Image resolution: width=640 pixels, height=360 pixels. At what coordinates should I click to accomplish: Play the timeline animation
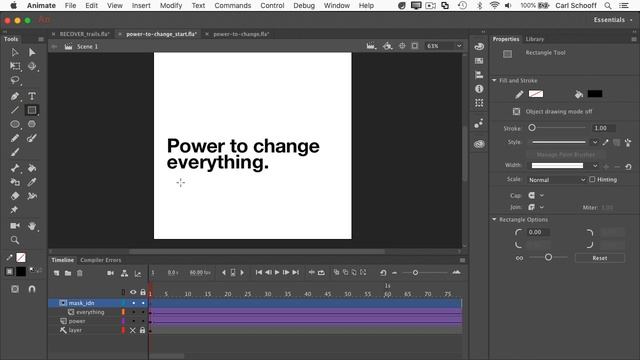point(277,273)
